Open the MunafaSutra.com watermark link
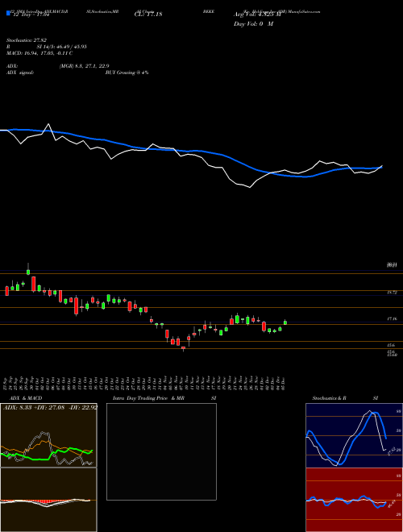403x532 pixels. 304,11
